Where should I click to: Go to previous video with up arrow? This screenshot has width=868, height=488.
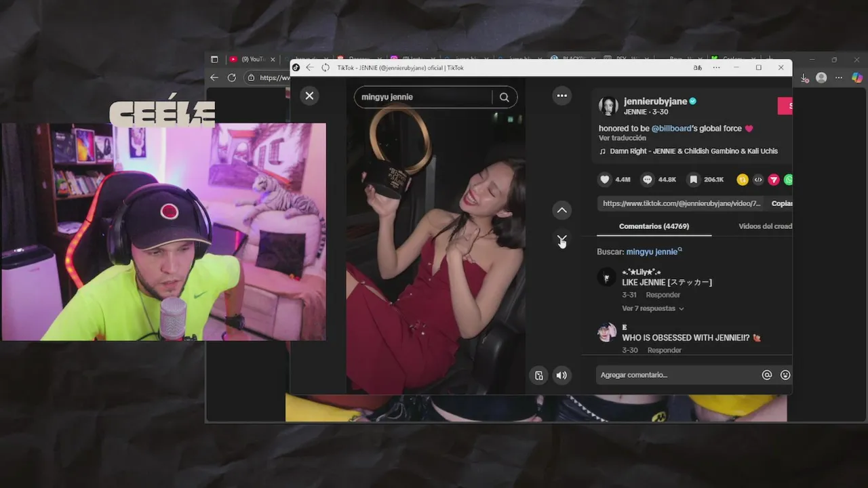[561, 210]
